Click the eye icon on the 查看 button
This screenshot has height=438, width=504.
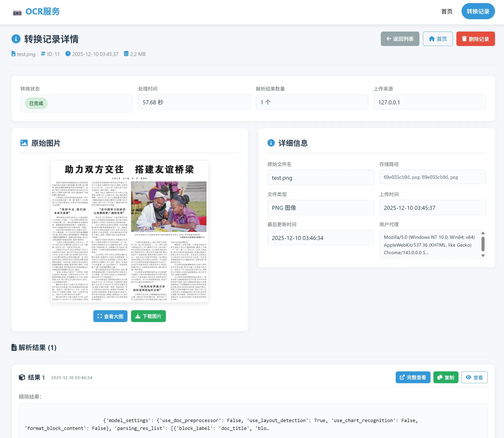[x=469, y=377]
